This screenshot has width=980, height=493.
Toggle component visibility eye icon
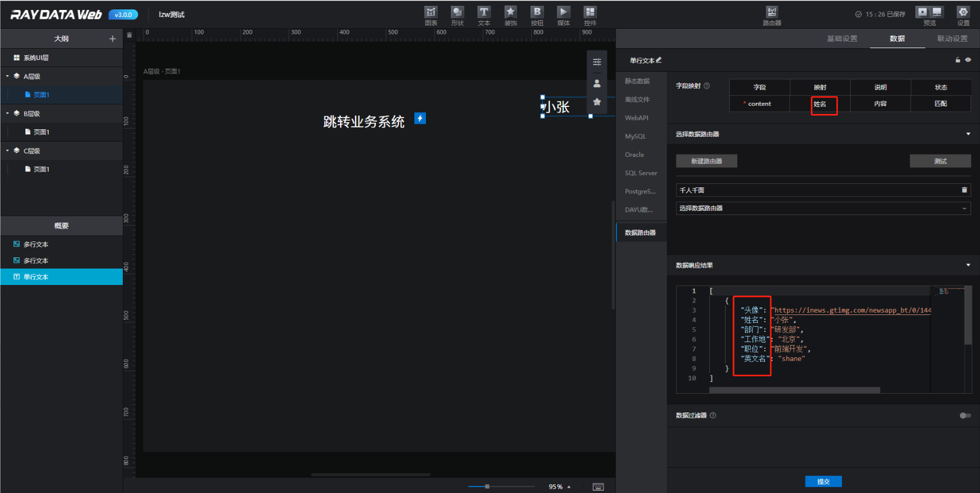(x=968, y=60)
